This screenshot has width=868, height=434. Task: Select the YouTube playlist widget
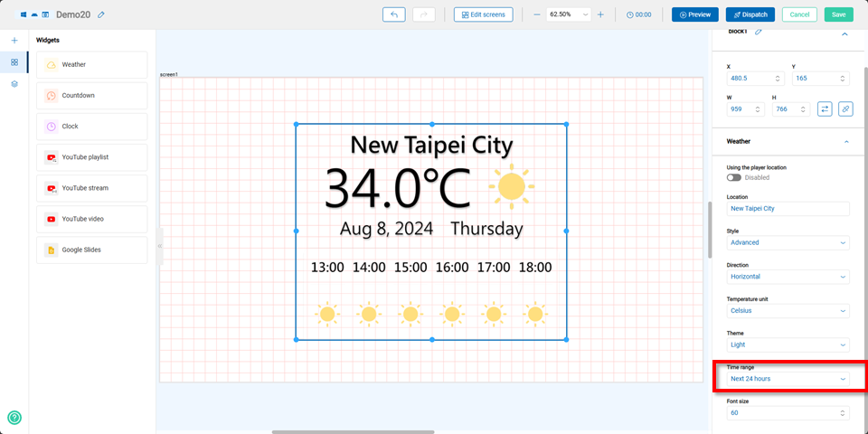click(91, 157)
